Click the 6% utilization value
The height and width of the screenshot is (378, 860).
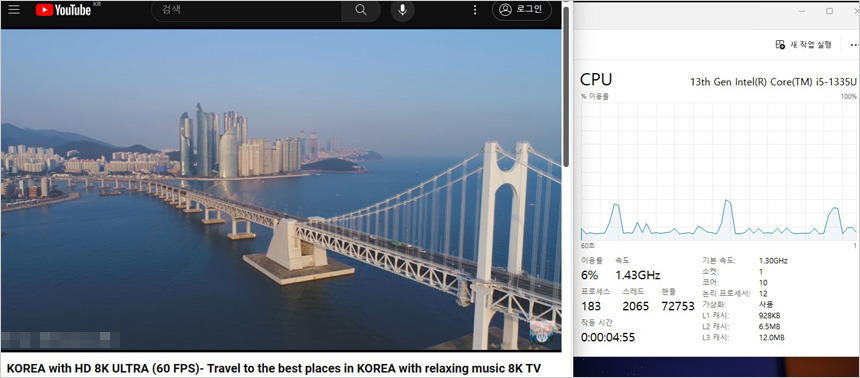pyautogui.click(x=590, y=275)
